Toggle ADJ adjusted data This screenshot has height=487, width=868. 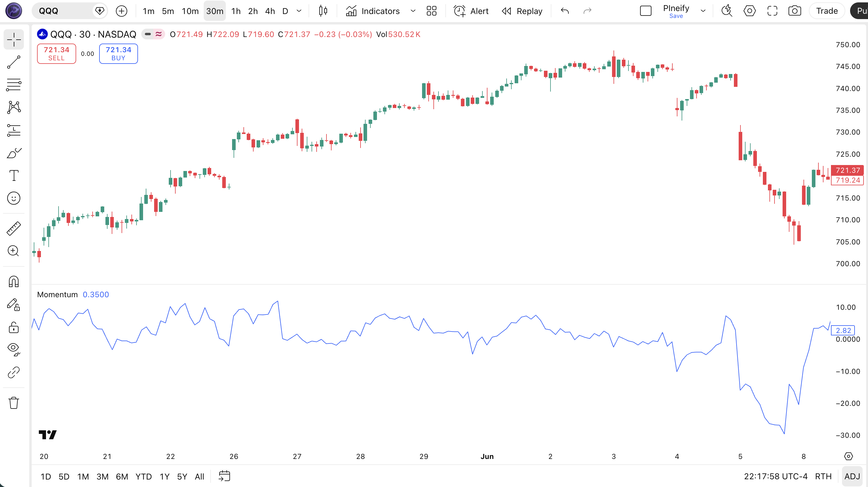point(852,477)
